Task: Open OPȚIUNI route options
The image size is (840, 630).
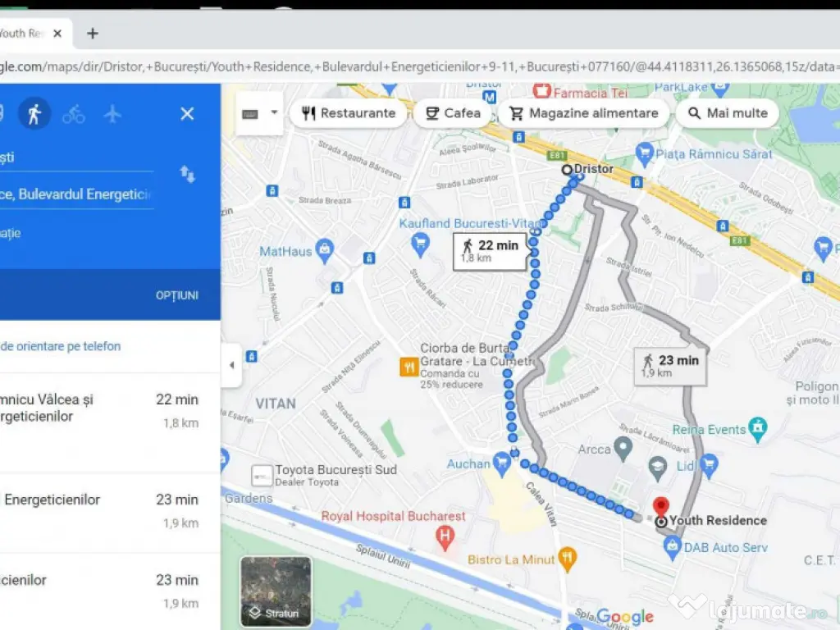Action: (177, 295)
